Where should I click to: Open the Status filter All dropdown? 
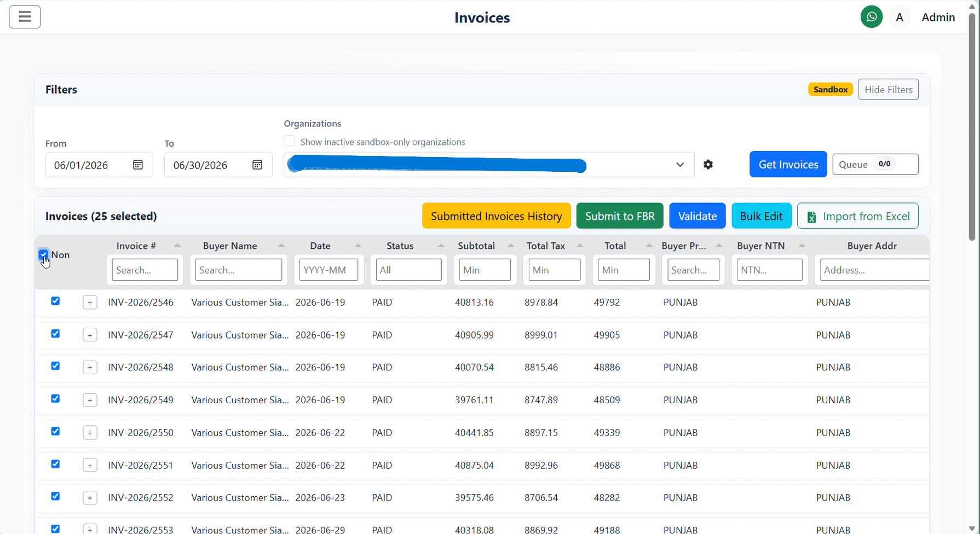[408, 270]
